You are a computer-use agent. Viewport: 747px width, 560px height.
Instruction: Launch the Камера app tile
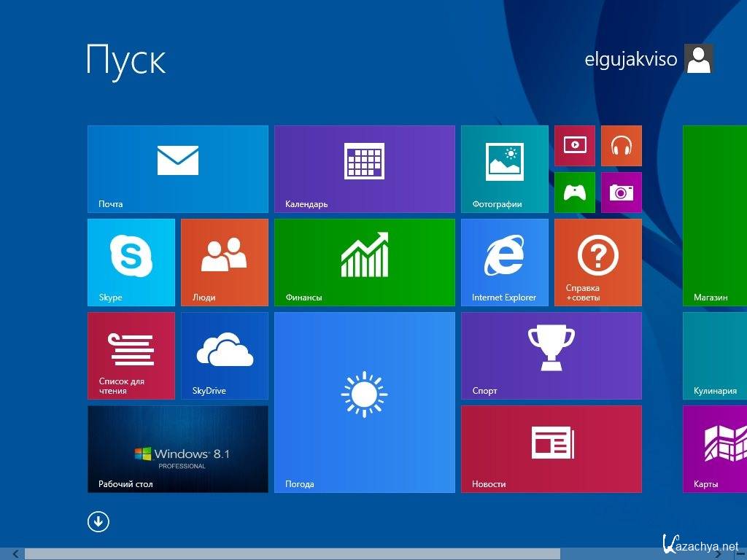622,192
